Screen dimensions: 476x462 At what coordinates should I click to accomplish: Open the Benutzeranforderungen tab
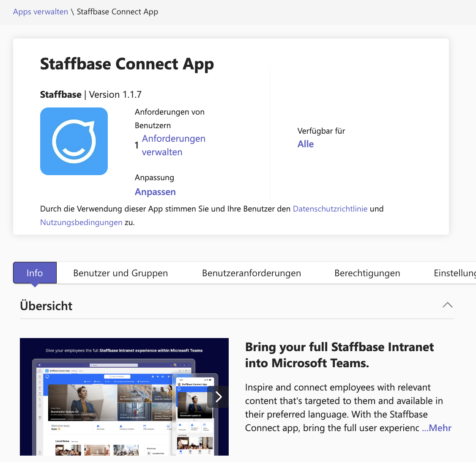click(x=252, y=273)
